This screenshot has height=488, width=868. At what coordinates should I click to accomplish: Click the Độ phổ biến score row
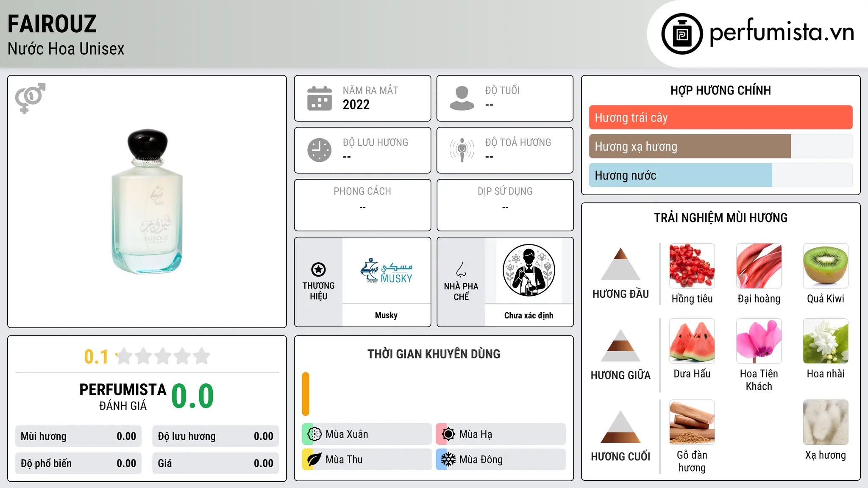coord(78,463)
